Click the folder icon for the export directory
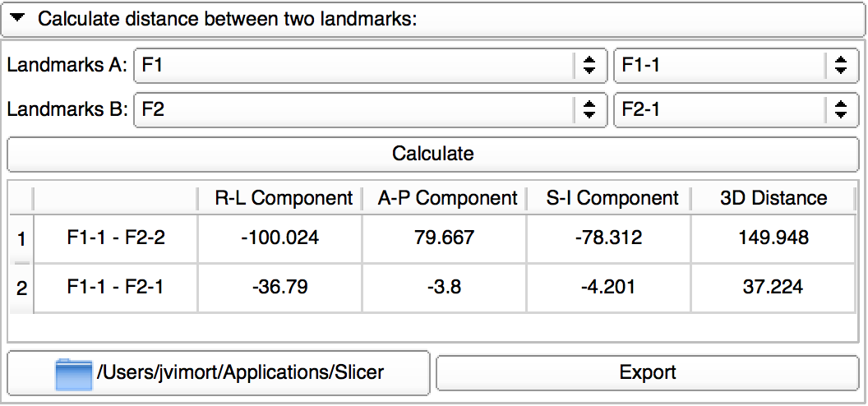 (x=74, y=373)
